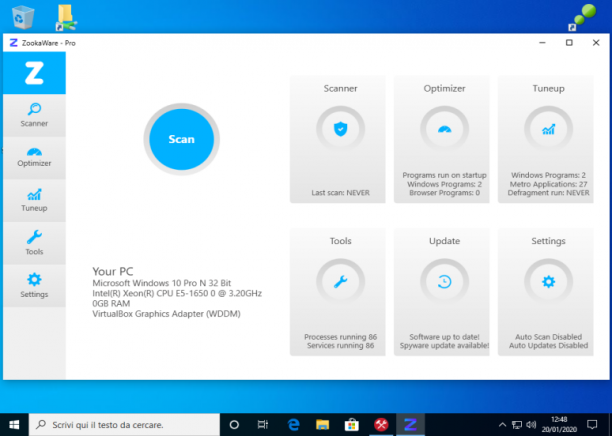Click the gauge icon in Optimizer card
The height and width of the screenshot is (436, 612).
pyautogui.click(x=444, y=129)
